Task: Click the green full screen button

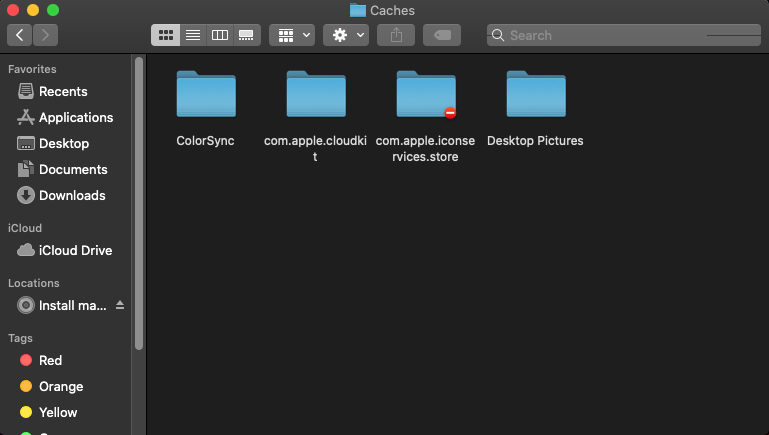Action: pyautogui.click(x=52, y=10)
